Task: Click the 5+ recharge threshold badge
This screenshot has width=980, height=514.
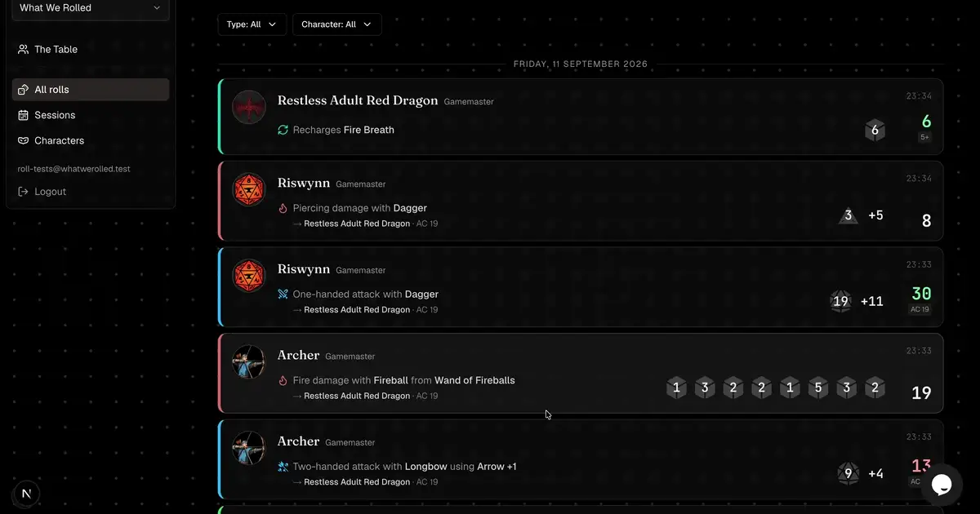Action: (925, 137)
